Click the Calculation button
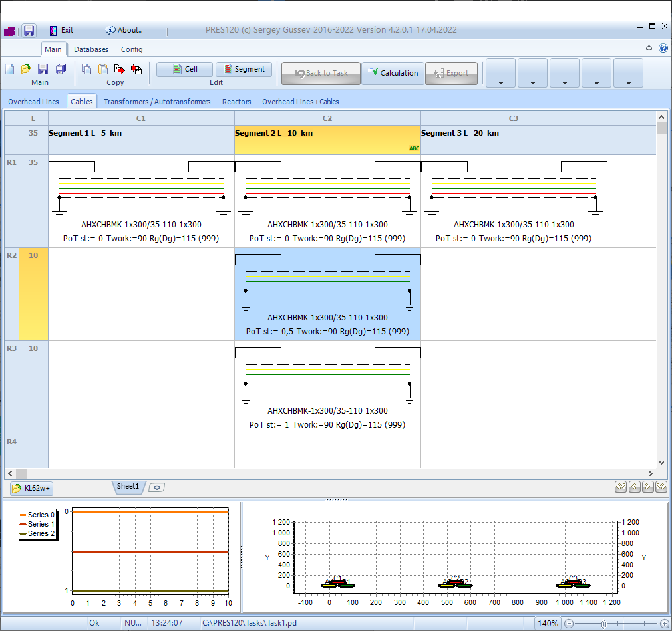Screen dimensions: 672x631 coord(393,73)
